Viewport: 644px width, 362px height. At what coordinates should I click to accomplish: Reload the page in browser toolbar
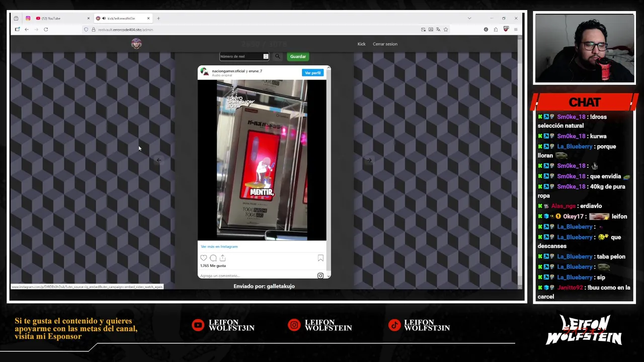coord(46,30)
